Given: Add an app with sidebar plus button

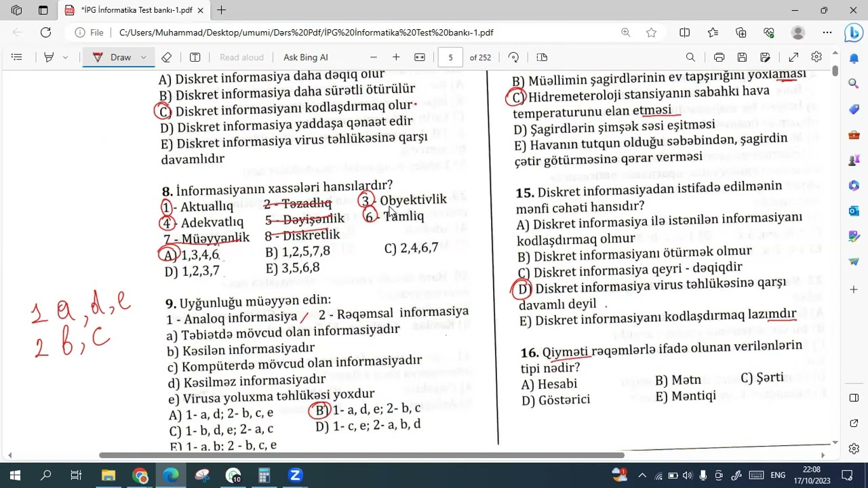Looking at the screenshot, I should coord(854,289).
